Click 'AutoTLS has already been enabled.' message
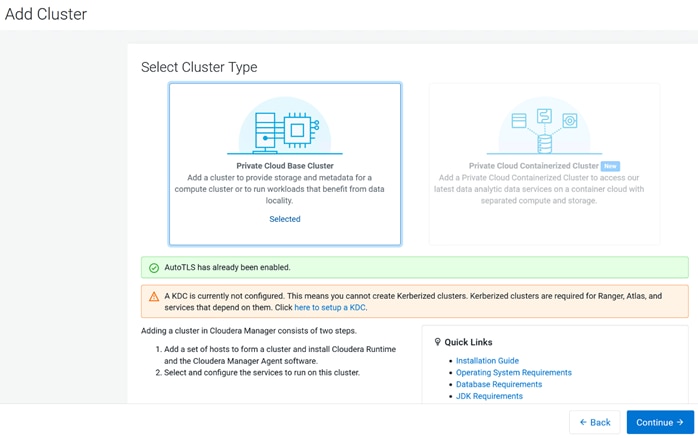 pyautogui.click(x=227, y=268)
